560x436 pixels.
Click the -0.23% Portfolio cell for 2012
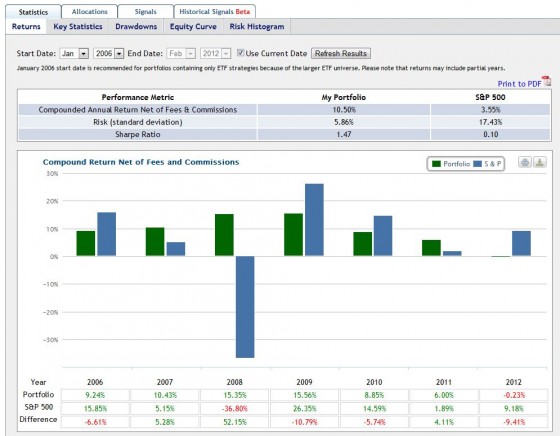coord(514,395)
